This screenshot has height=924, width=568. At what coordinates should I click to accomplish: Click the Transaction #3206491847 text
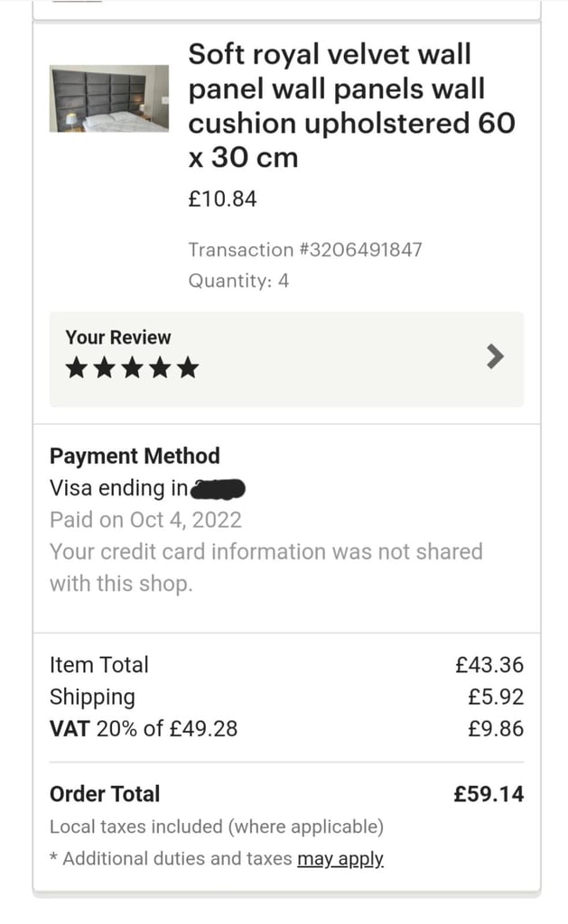pyautogui.click(x=304, y=250)
